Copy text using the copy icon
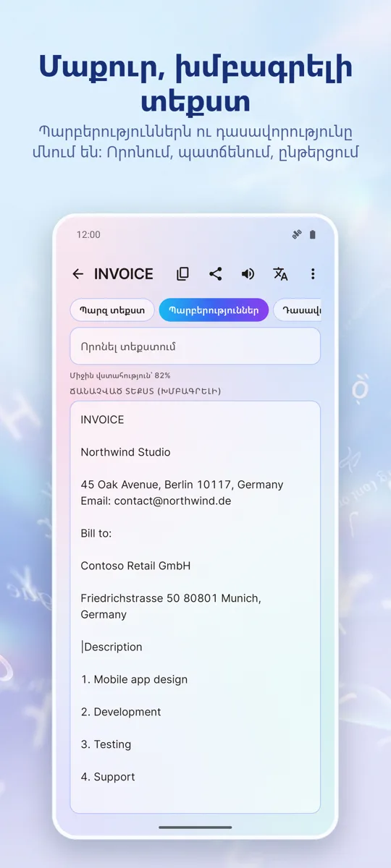The width and height of the screenshot is (391, 868). (x=182, y=274)
